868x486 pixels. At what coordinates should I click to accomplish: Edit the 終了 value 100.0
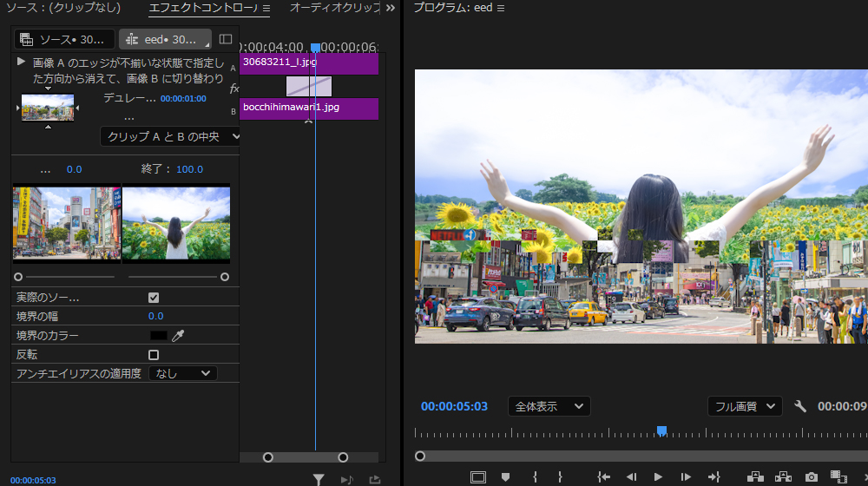tap(189, 169)
